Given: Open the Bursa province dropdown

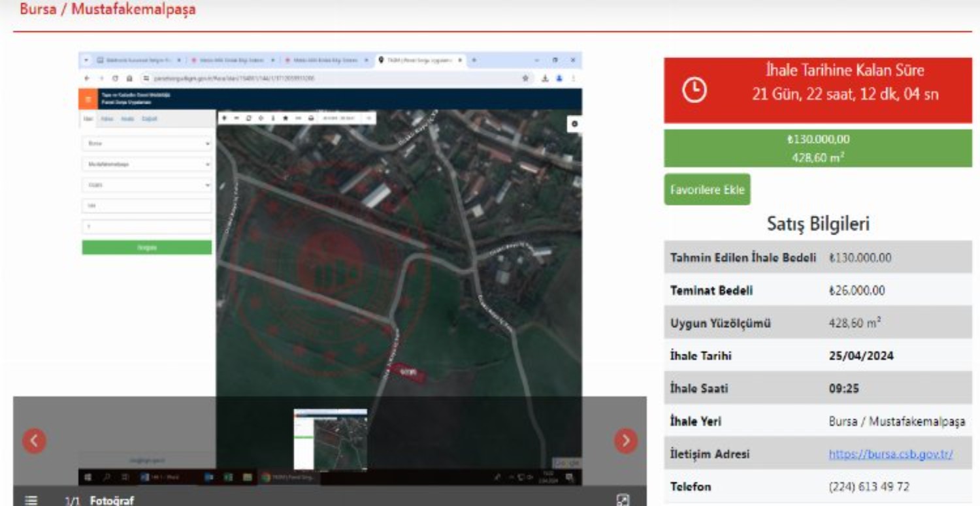Looking at the screenshot, I should click(146, 143).
